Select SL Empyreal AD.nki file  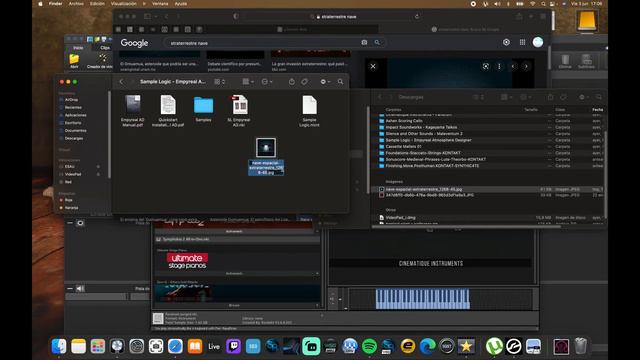(239, 111)
